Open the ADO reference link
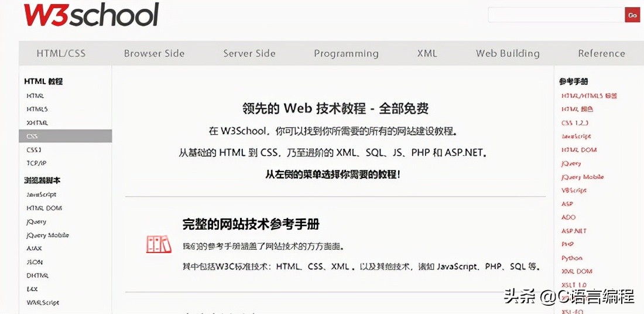The height and width of the screenshot is (314, 644). (x=568, y=217)
